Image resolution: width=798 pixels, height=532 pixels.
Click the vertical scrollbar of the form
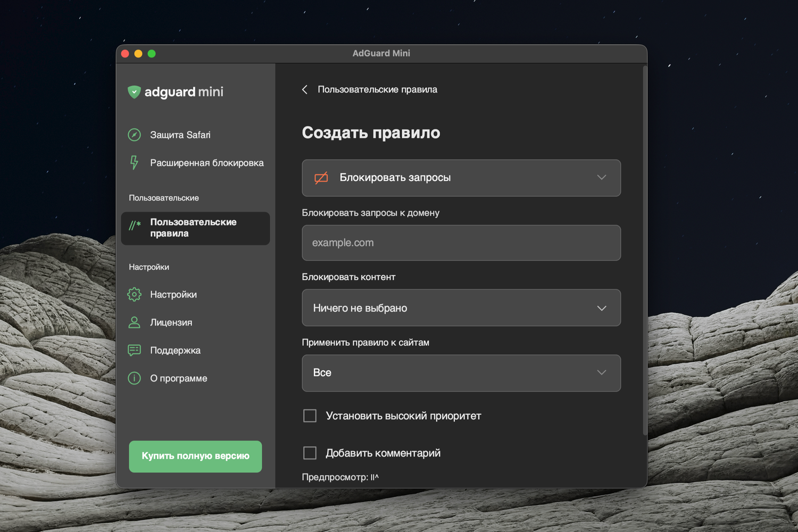[x=645, y=250]
